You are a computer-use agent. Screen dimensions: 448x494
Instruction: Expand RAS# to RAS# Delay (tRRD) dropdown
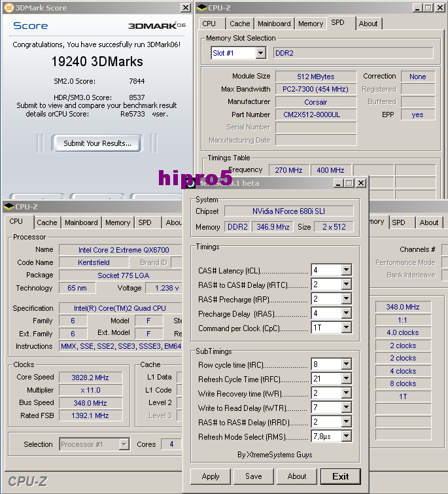click(347, 422)
